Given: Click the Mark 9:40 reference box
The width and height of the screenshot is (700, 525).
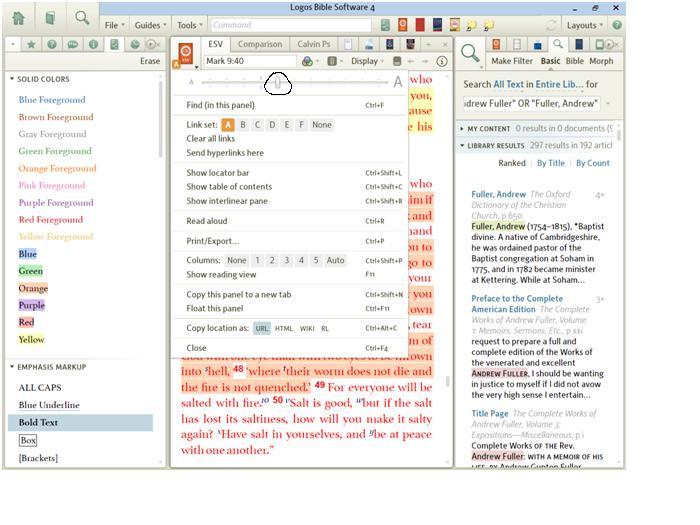Looking at the screenshot, I should pos(250,61).
